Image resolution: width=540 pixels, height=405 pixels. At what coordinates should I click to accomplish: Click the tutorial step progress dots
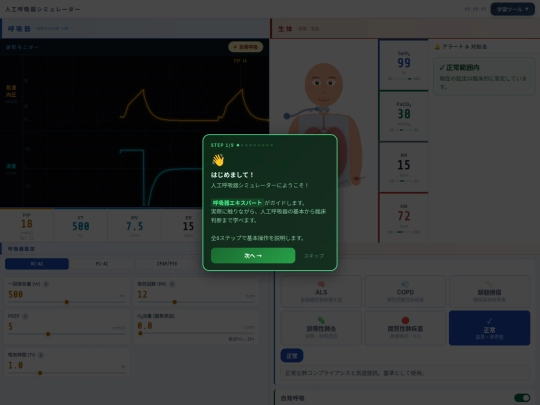coord(255,145)
